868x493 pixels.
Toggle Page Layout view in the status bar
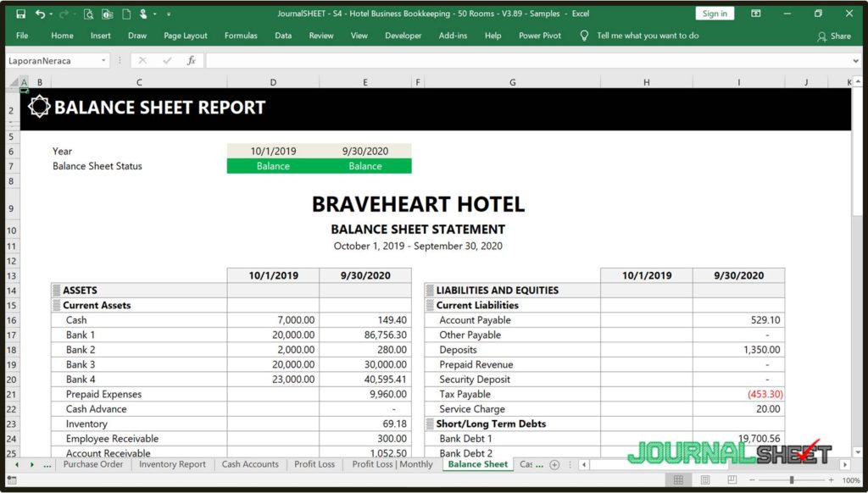705,480
